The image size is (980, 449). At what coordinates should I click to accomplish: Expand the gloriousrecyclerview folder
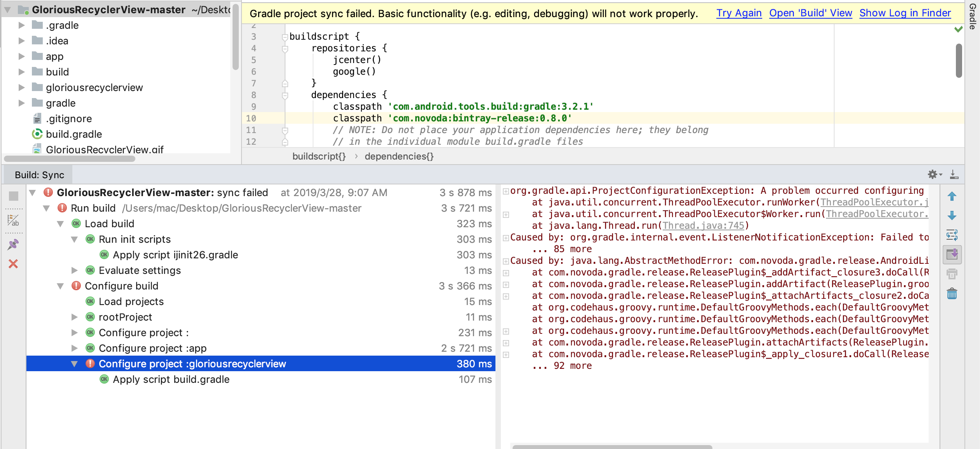coord(22,88)
